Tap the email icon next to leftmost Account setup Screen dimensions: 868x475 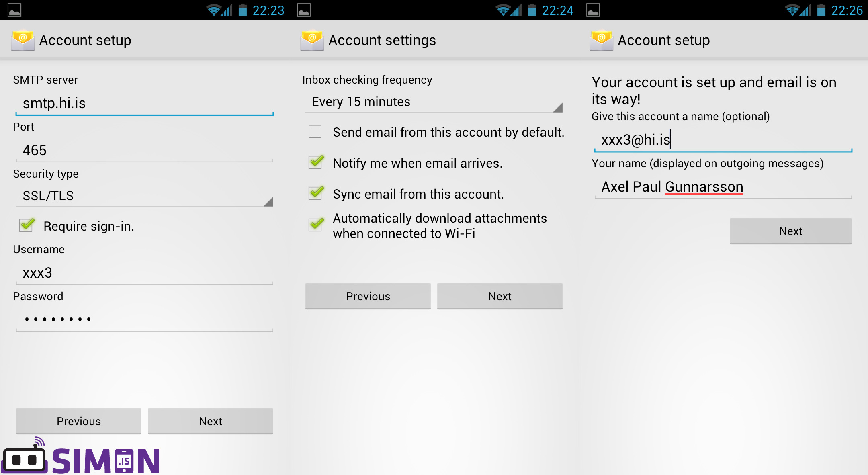(x=23, y=40)
